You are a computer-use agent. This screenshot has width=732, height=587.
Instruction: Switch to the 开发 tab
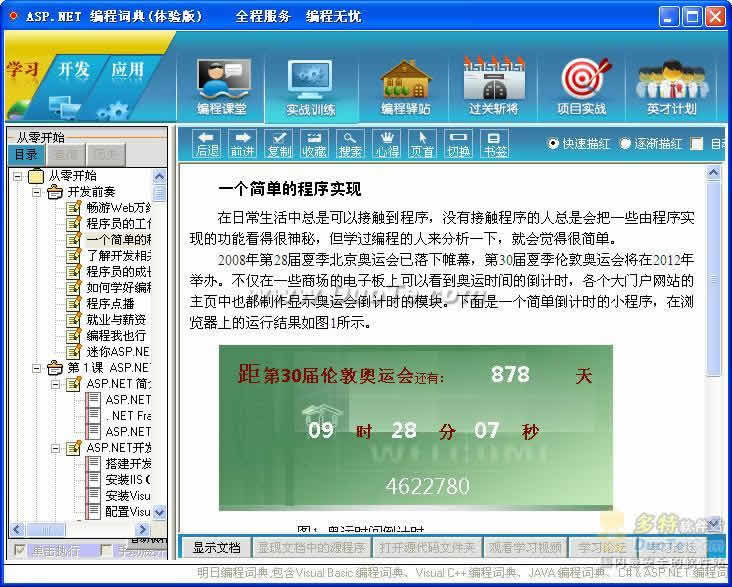point(73,70)
